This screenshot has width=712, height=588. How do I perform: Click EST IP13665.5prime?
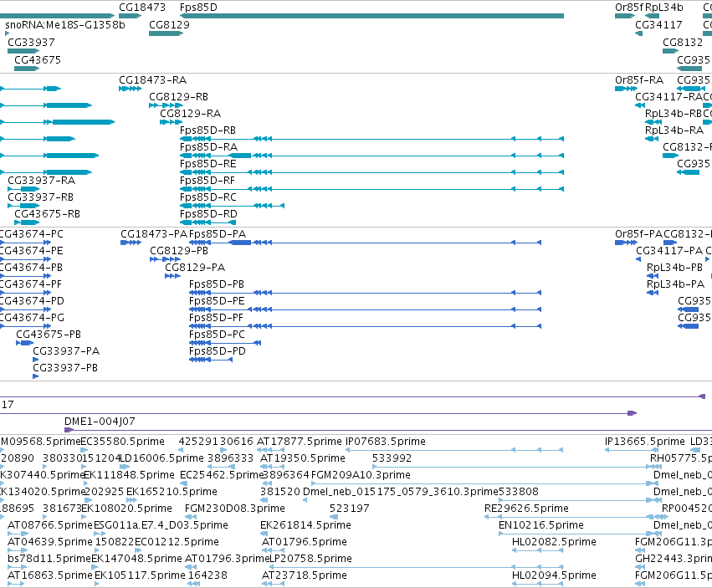(645, 442)
